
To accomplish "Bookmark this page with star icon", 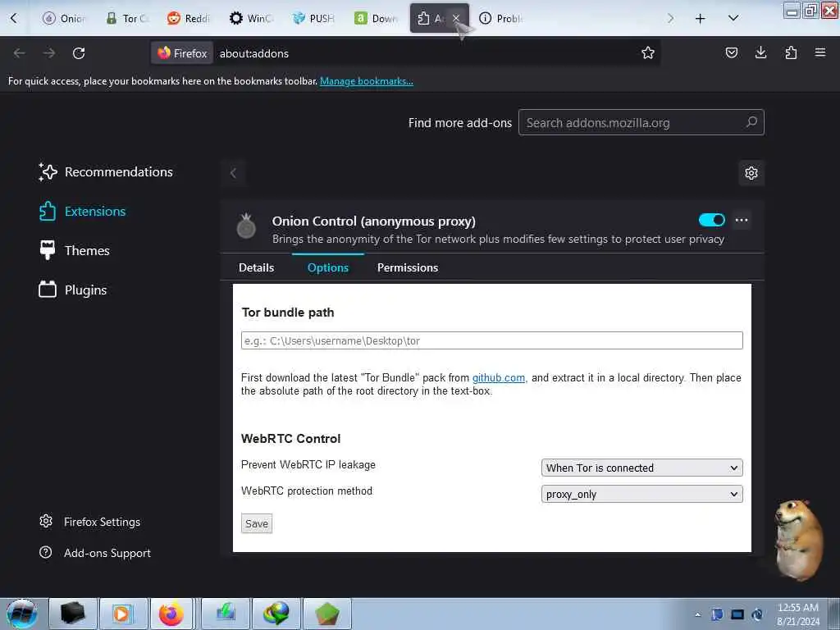I will (x=648, y=52).
